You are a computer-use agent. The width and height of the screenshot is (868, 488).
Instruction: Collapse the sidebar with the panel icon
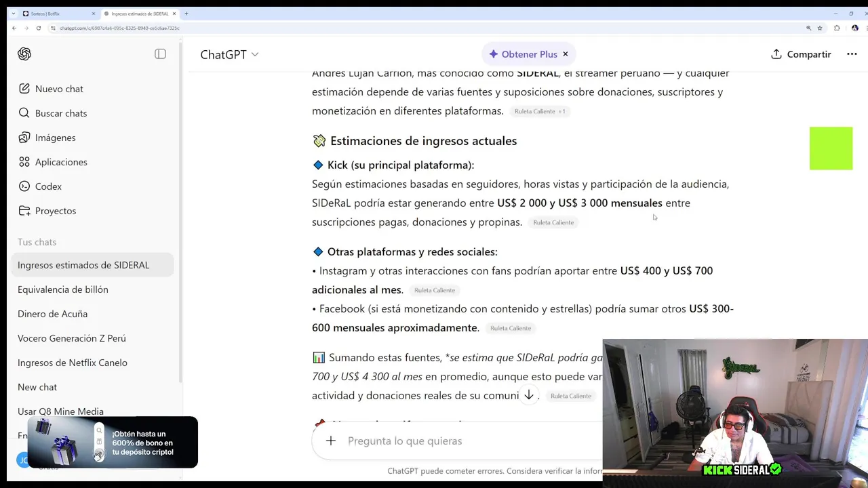(160, 54)
